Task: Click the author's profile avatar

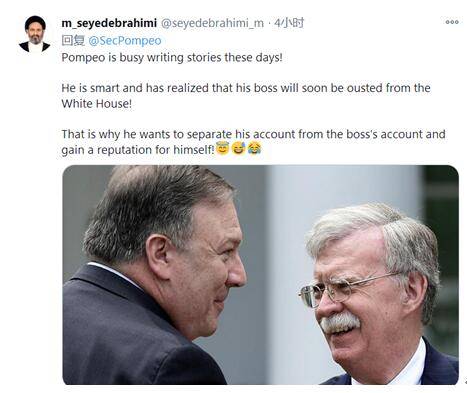Action: [x=34, y=34]
